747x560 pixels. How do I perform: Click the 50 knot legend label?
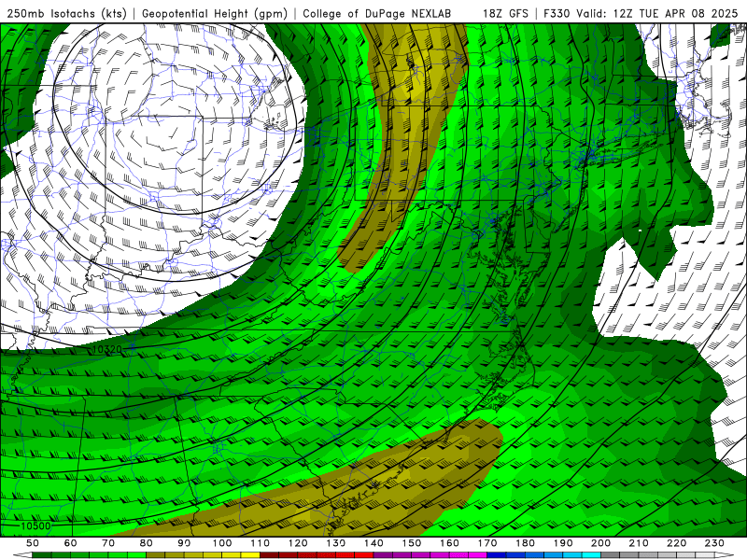(33, 543)
